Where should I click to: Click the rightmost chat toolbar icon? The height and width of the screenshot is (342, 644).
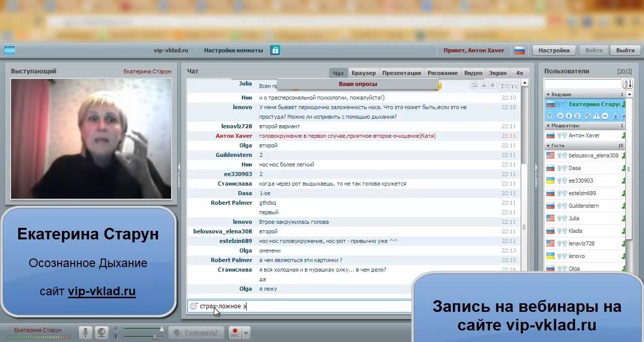click(514, 85)
